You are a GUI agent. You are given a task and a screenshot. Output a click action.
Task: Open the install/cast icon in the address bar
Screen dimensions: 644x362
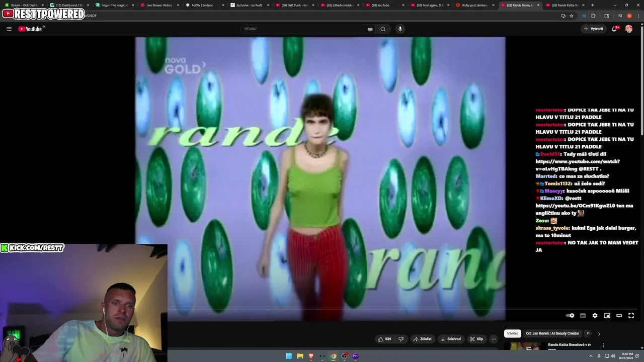(563, 16)
